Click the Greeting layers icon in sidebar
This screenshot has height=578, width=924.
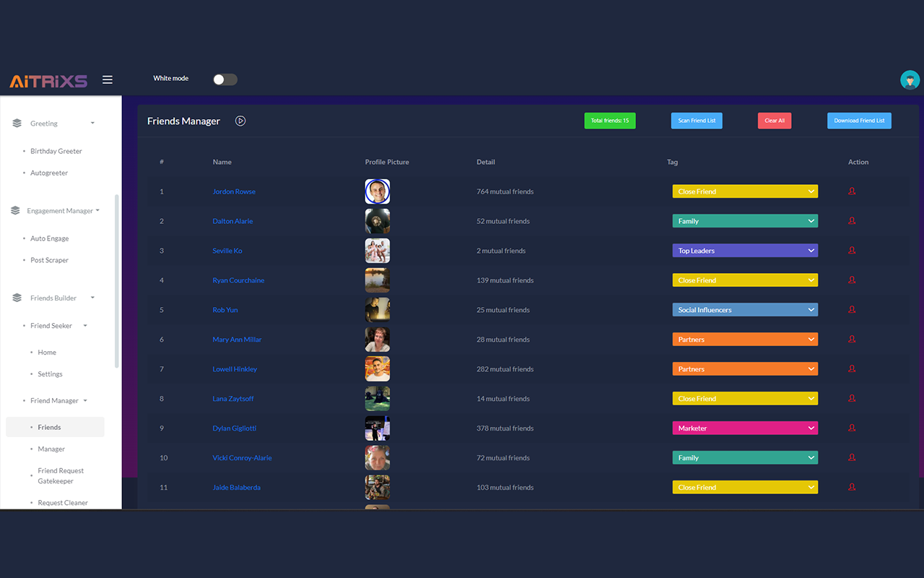17,124
